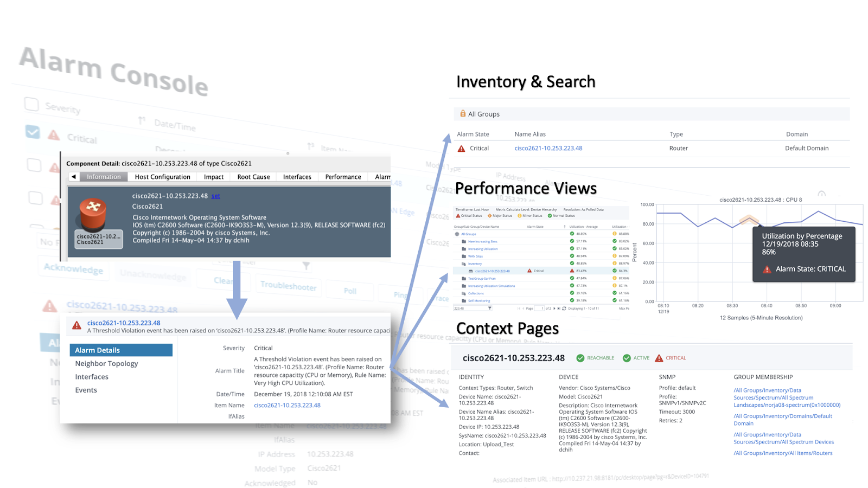Switch to the Impact tab
Image resolution: width=868 pixels, height=488 pixels.
pyautogui.click(x=214, y=177)
